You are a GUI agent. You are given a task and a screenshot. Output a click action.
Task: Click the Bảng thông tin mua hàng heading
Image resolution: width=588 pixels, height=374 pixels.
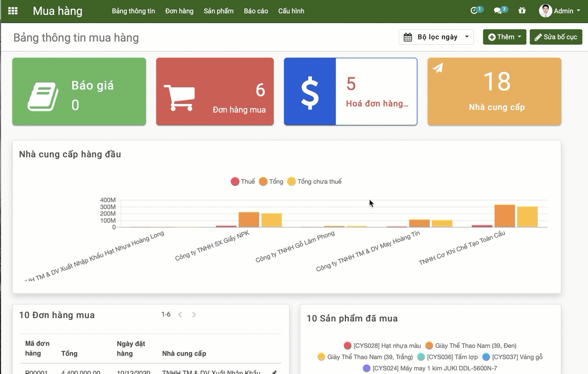(x=76, y=37)
